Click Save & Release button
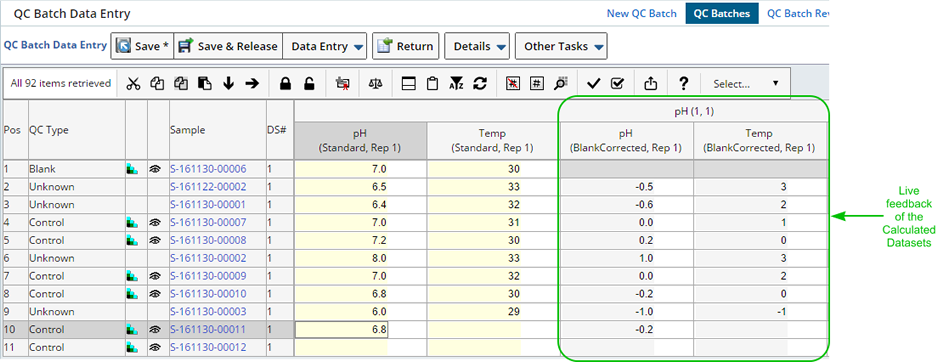Screen dimensions: 938x362 [x=228, y=46]
